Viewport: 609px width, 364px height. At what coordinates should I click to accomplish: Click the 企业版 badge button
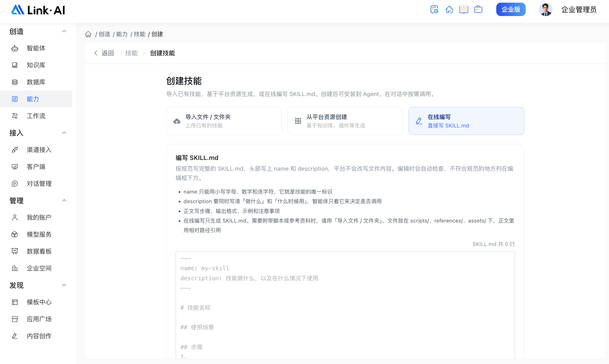tap(511, 10)
